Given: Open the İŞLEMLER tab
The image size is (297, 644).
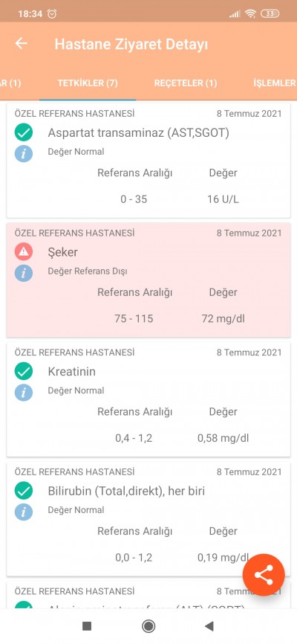Looking at the screenshot, I should pos(275,83).
